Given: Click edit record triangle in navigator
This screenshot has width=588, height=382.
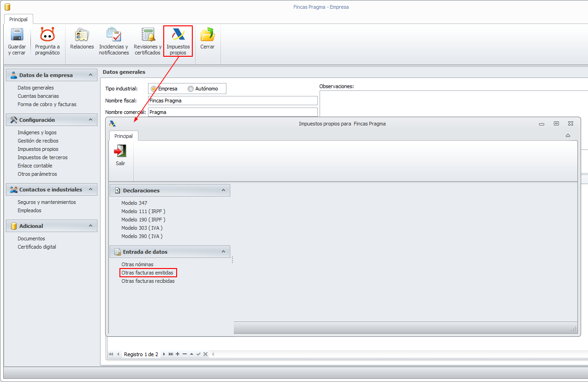Looking at the screenshot, I should pos(191,354).
